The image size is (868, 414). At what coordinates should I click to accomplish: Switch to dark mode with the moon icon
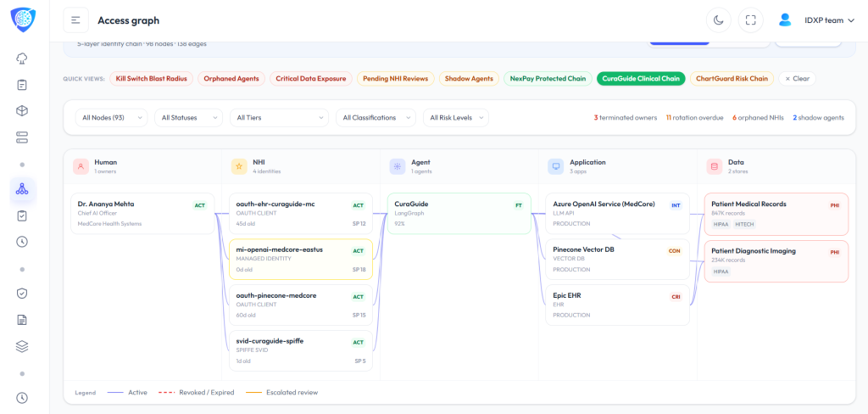pyautogui.click(x=719, y=20)
